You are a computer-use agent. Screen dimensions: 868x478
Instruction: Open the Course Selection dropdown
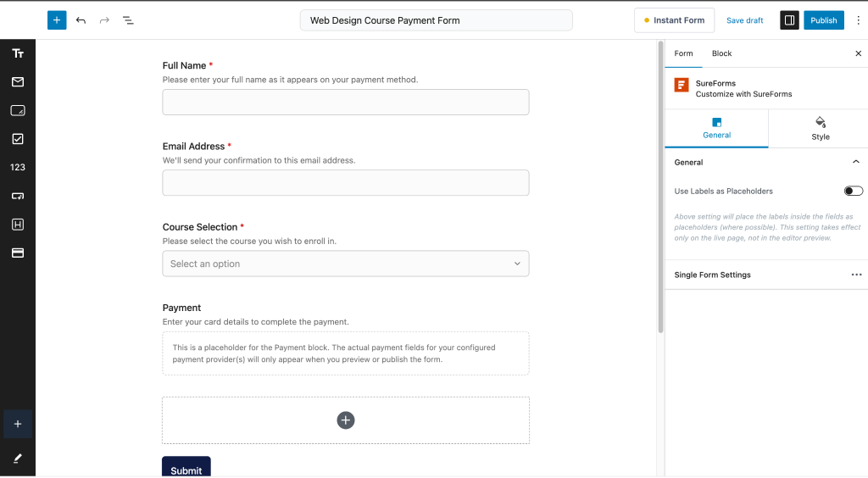point(346,264)
